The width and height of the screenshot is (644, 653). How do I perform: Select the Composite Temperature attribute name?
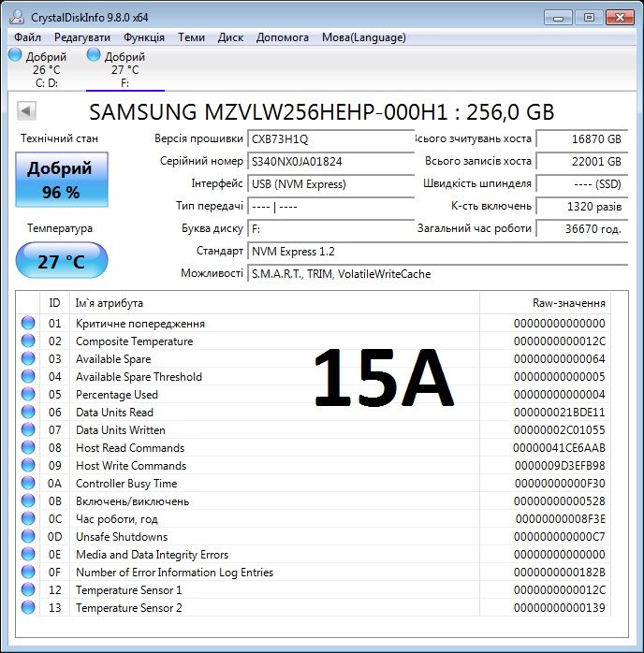(134, 341)
